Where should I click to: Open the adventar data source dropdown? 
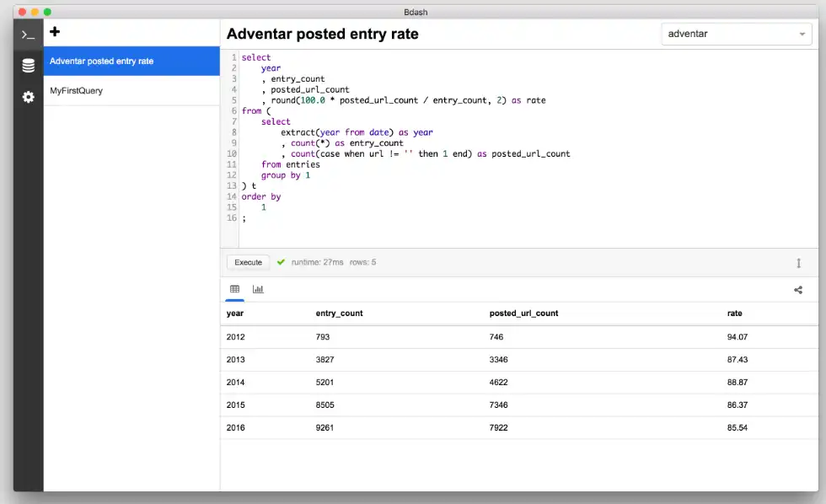[x=737, y=34]
